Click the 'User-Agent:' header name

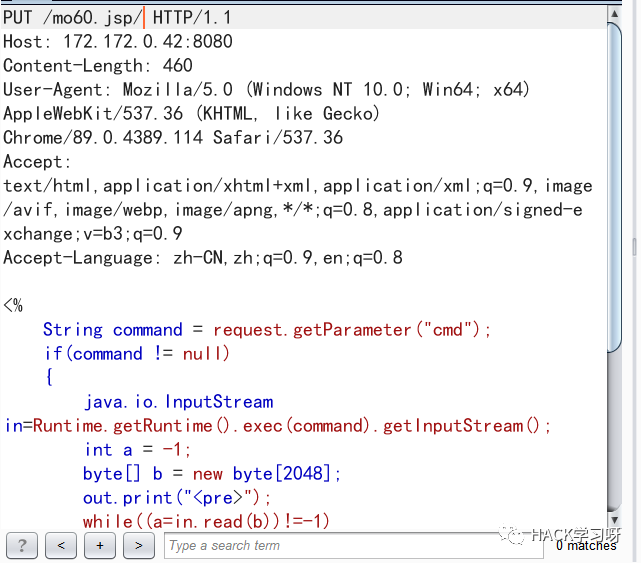[57, 90]
